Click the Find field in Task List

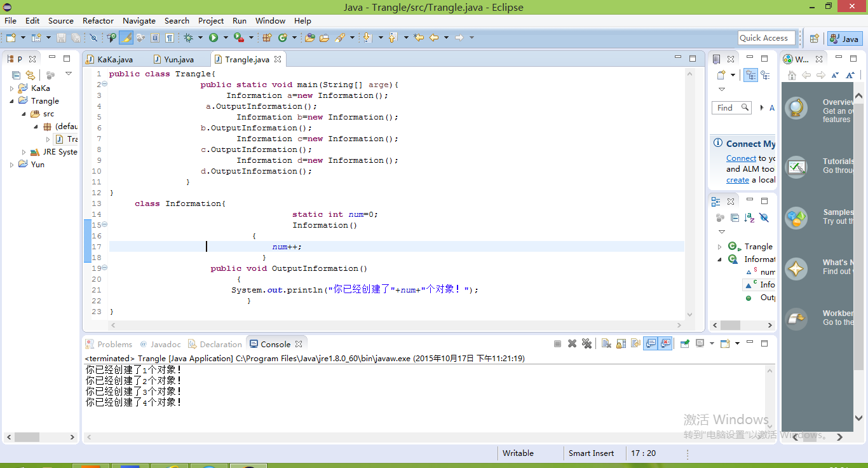731,108
